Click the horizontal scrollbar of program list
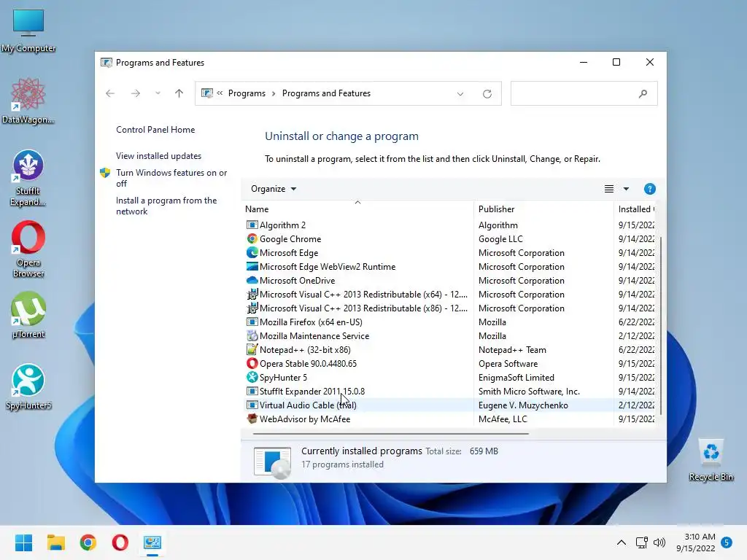Image resolution: width=747 pixels, height=560 pixels. pyautogui.click(x=391, y=434)
